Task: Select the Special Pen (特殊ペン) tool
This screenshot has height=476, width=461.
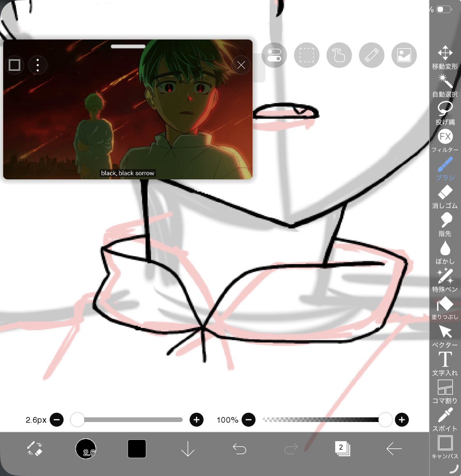Action: (x=445, y=280)
